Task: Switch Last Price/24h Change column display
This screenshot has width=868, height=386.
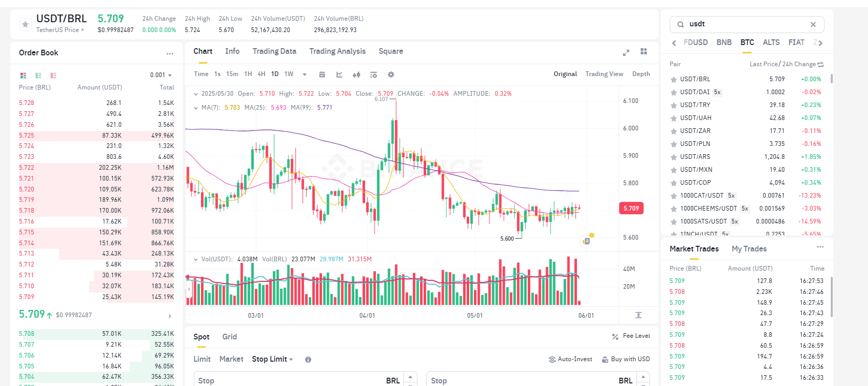Action: tap(820, 65)
